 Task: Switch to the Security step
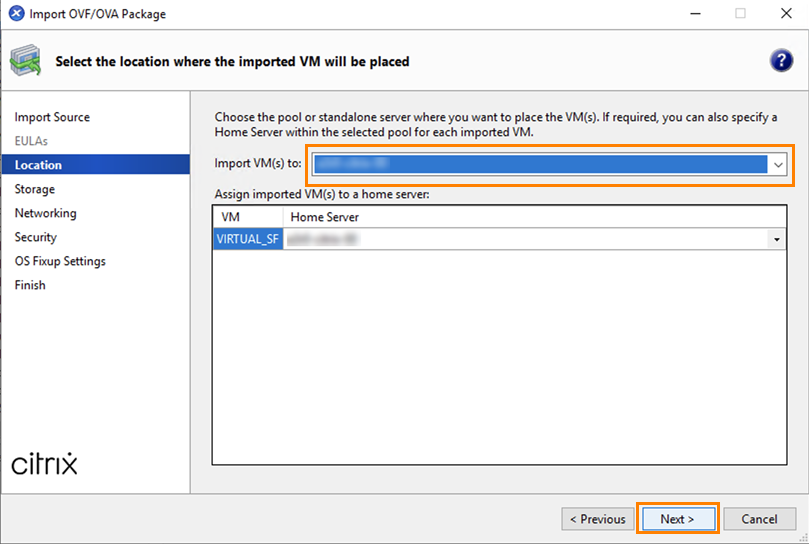pos(36,237)
